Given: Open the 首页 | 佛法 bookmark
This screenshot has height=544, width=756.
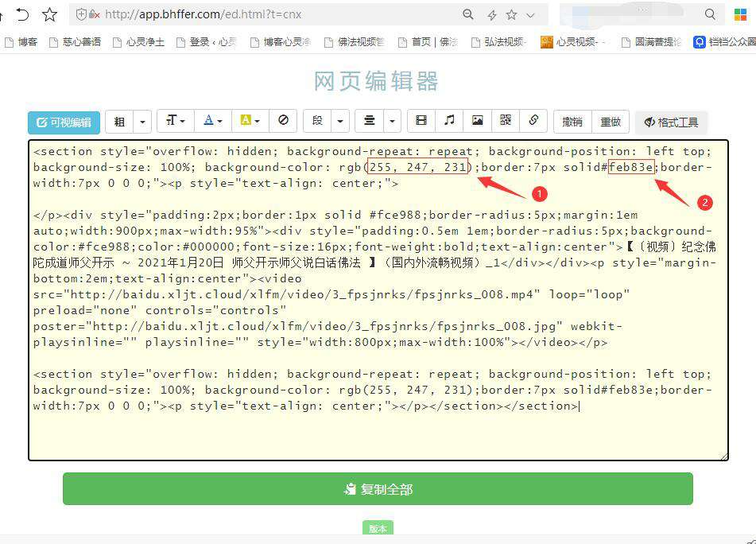Looking at the screenshot, I should [428, 42].
